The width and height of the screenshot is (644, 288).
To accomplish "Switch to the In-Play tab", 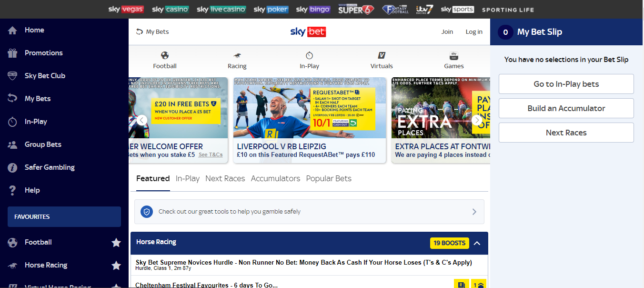I will 188,179.
